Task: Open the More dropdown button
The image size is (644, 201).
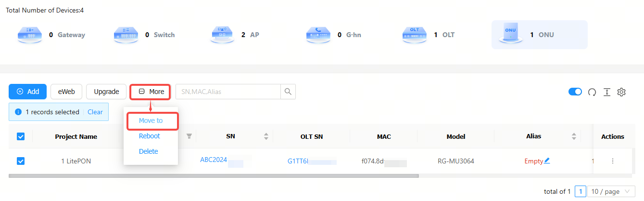Action: coord(151,92)
